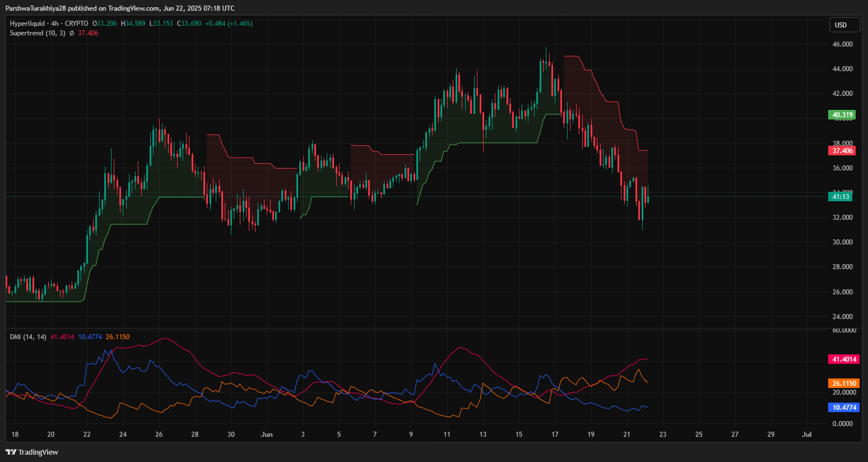Click the 15 label on the date axis

click(519, 435)
